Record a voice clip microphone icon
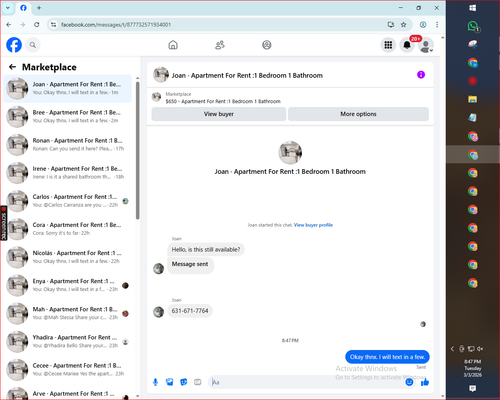500x400 pixels. (155, 382)
